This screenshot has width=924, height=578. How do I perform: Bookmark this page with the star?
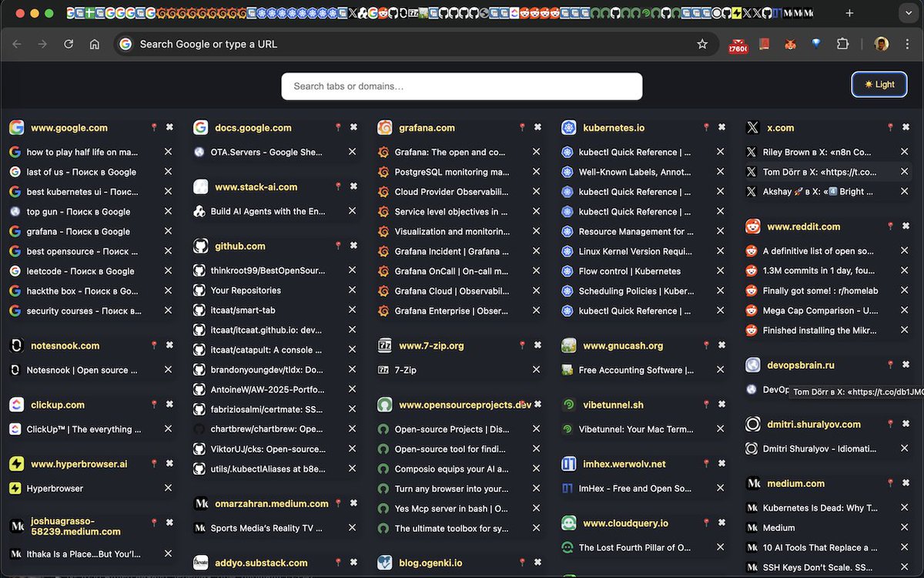click(x=702, y=44)
